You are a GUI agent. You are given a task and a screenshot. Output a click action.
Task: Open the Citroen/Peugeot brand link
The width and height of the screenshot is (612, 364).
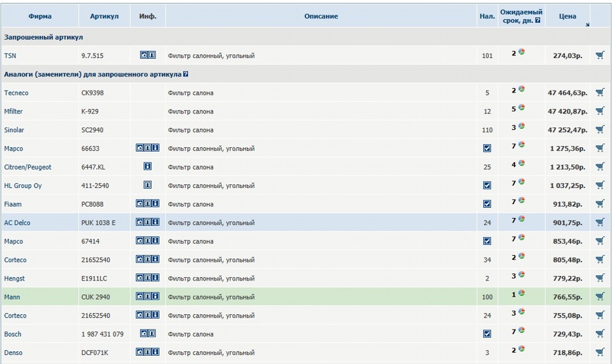point(27,167)
